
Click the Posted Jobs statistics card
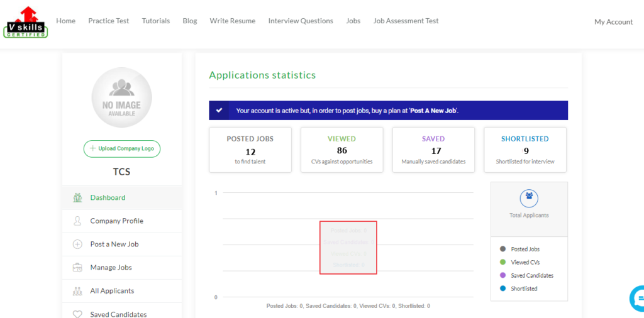[250, 150]
